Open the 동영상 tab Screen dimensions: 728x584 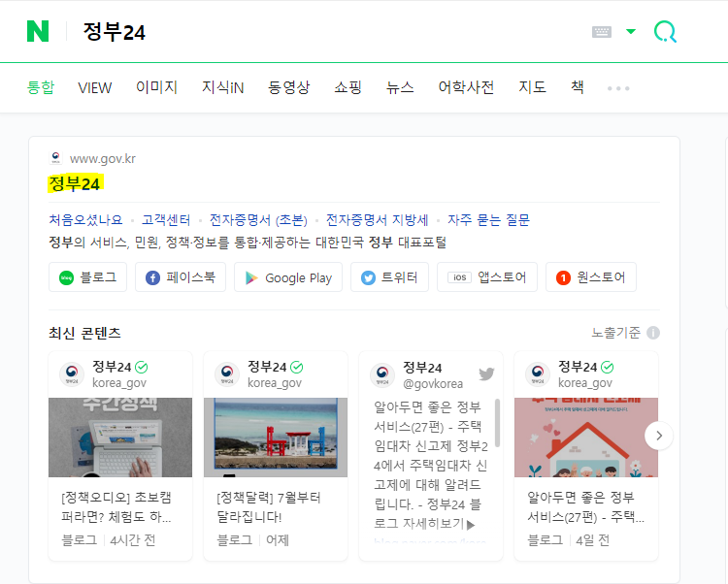(x=289, y=87)
